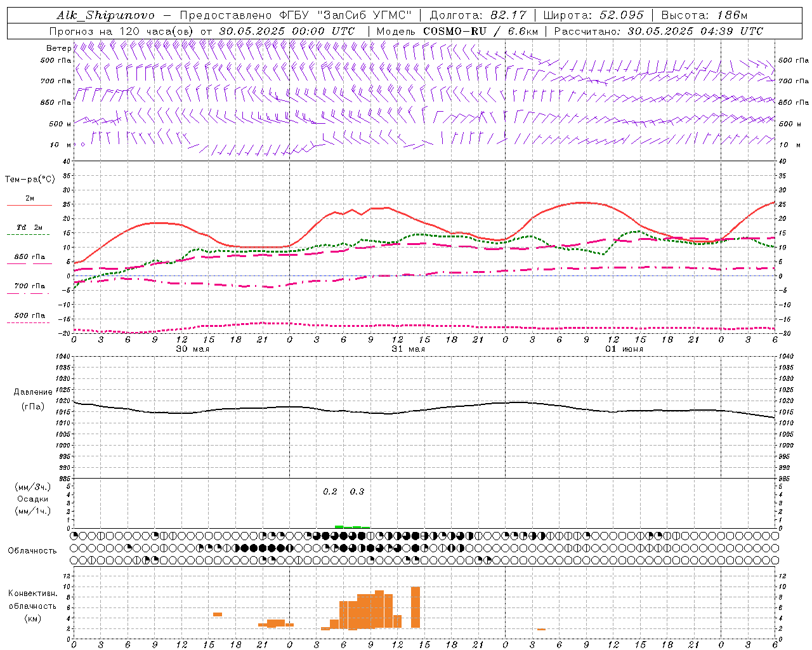Click the "(км)" unit label
This screenshot has height=650, width=812.
point(32,618)
